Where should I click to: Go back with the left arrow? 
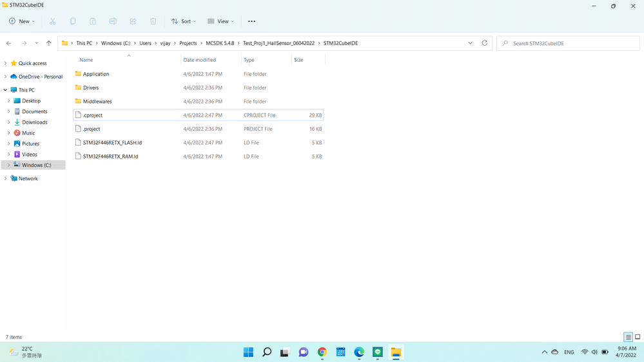pyautogui.click(x=8, y=43)
